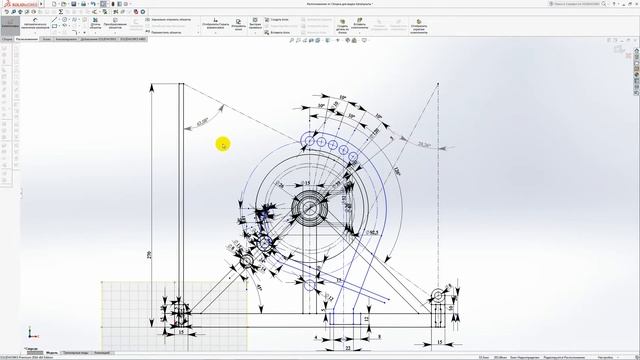Screen dimensions: 640x360
Task: Click the Repair Sketch icon
Action: coord(238,24)
